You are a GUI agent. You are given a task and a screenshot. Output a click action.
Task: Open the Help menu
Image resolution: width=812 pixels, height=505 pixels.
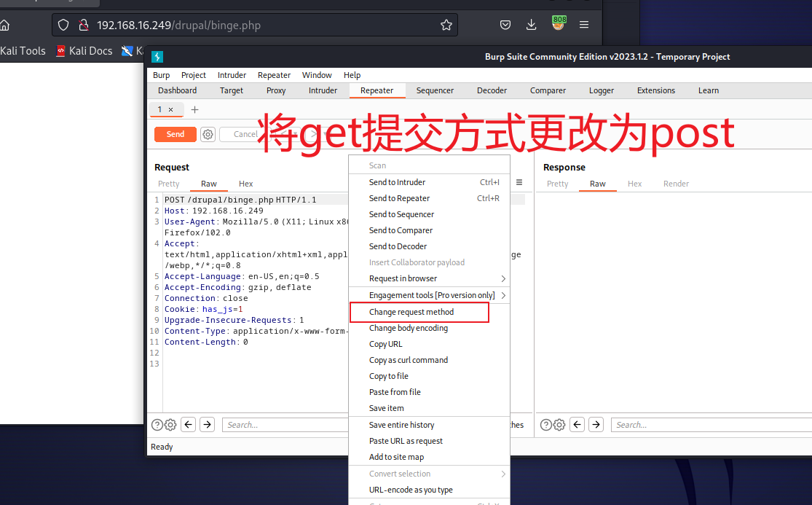click(352, 75)
